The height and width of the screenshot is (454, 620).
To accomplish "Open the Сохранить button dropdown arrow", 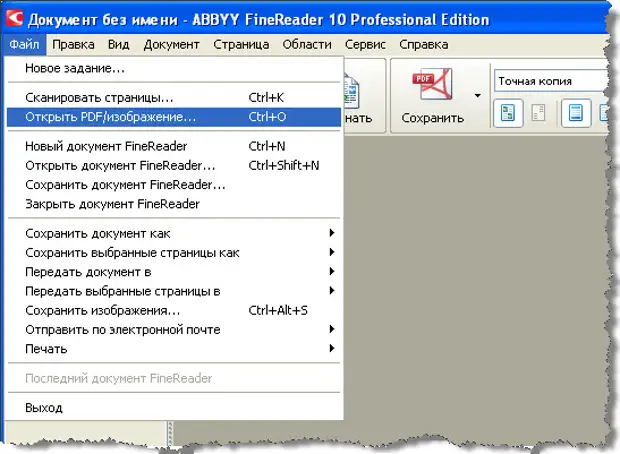I will coord(478,95).
